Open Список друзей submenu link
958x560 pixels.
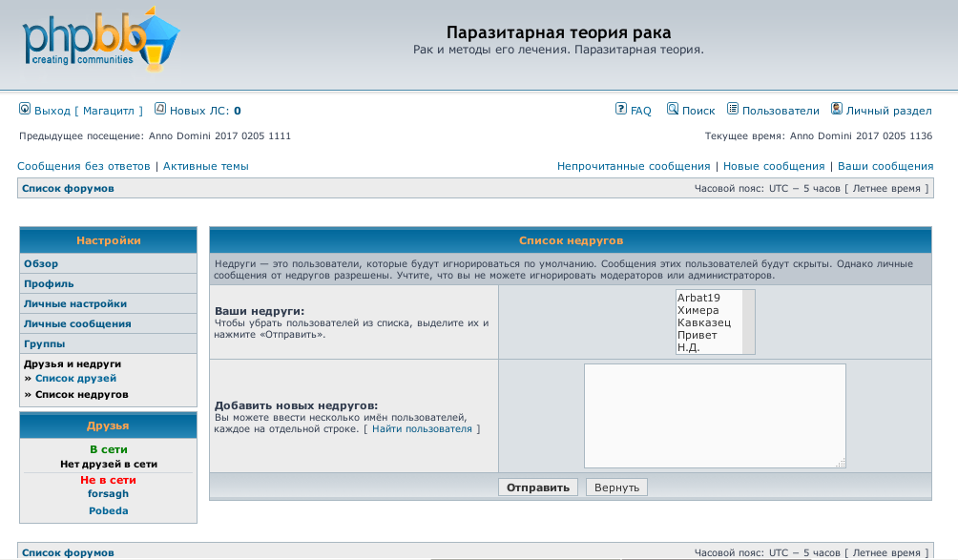coord(75,379)
